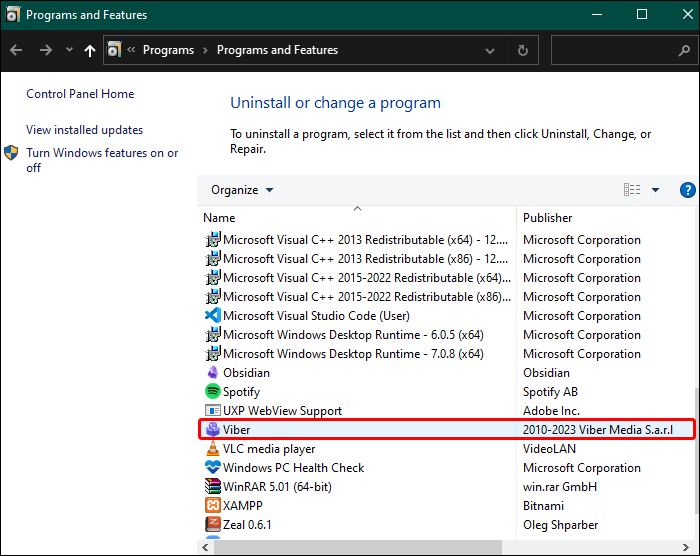Click the Zeal 0.6.1 icon
This screenshot has height=556, width=700.
(212, 524)
